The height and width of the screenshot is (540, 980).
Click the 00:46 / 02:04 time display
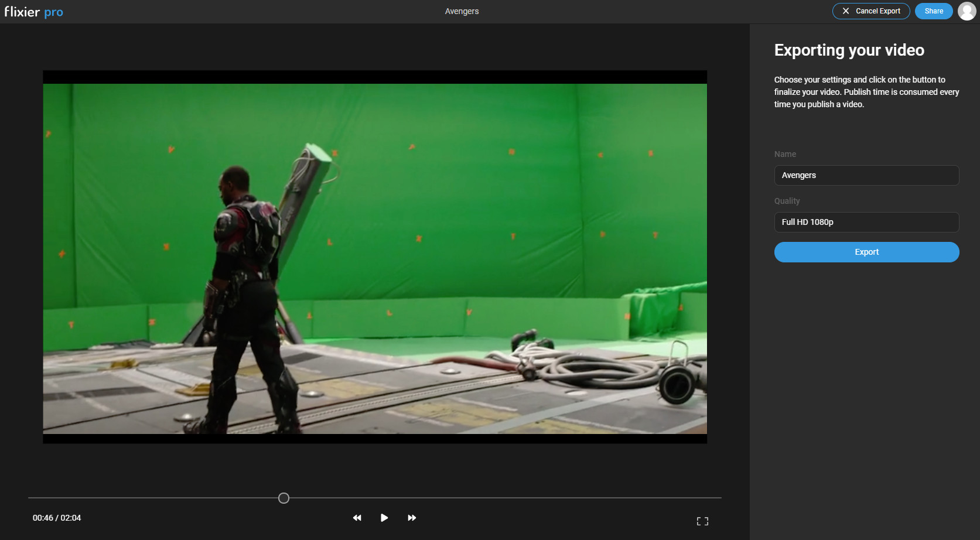pos(57,518)
